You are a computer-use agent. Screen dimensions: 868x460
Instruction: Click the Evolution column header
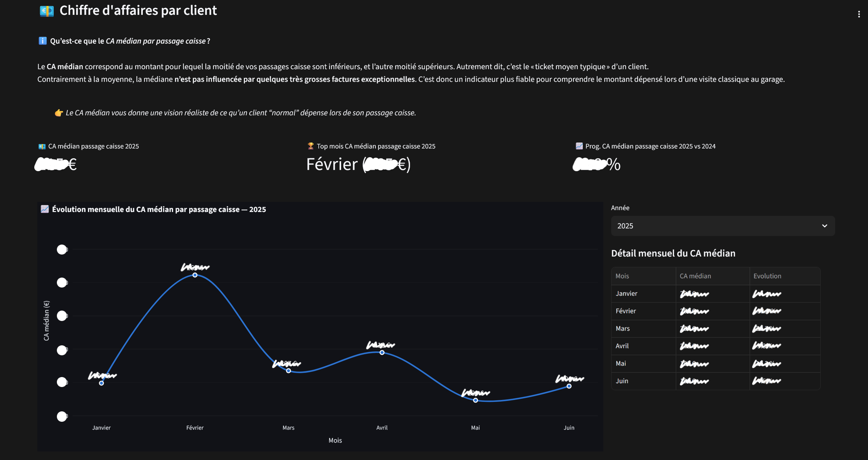tap(767, 276)
